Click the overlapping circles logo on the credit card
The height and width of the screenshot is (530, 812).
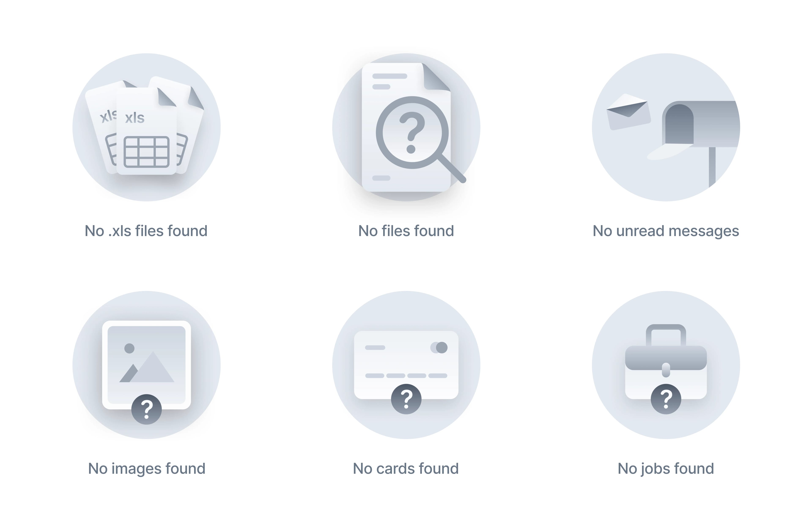click(x=439, y=348)
